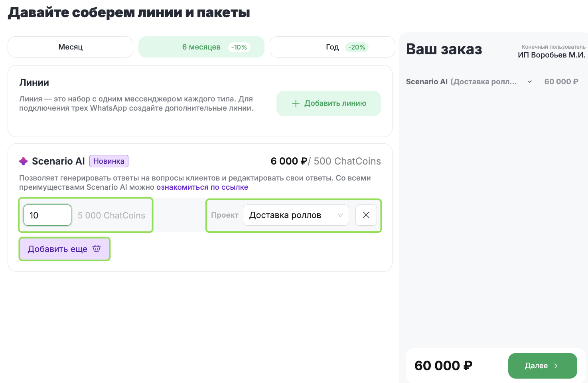Expand the Scenario AI order line chevron
Viewport: 588px width, 383px height.
[x=530, y=82]
